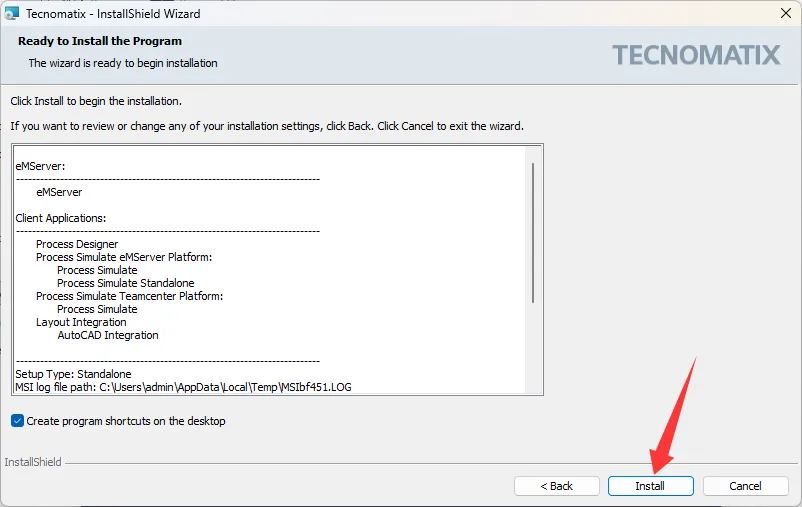Screen dimensions: 802x507
Task: Select the Process Simulate Standalone line
Action: pyautogui.click(x=126, y=283)
